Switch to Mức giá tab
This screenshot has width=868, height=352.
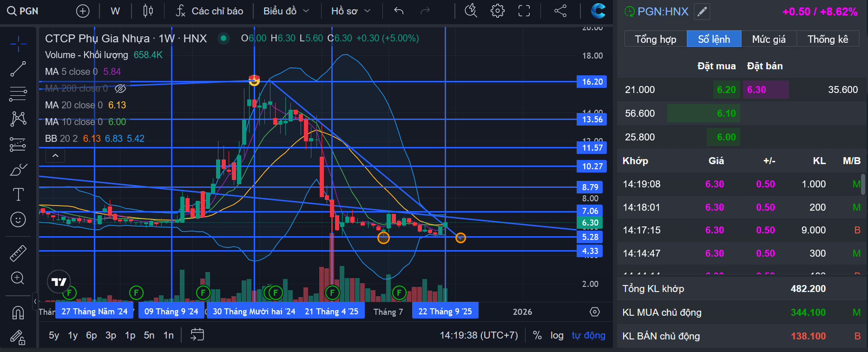(769, 39)
